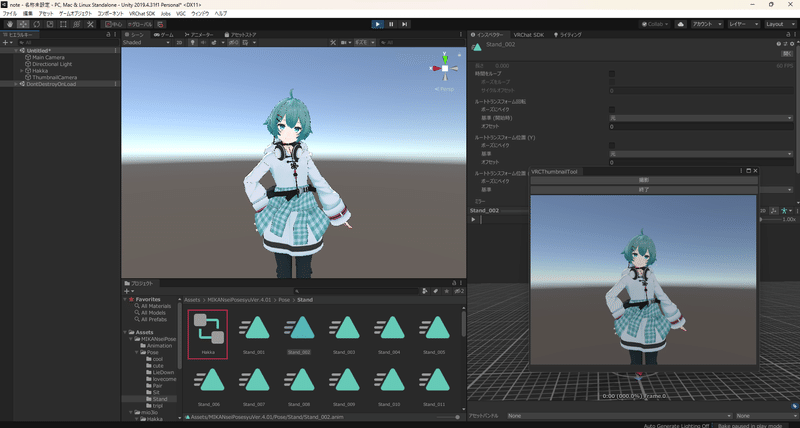Toggle scene audio speaker icon
The width and height of the screenshot is (800, 428).
click(204, 42)
